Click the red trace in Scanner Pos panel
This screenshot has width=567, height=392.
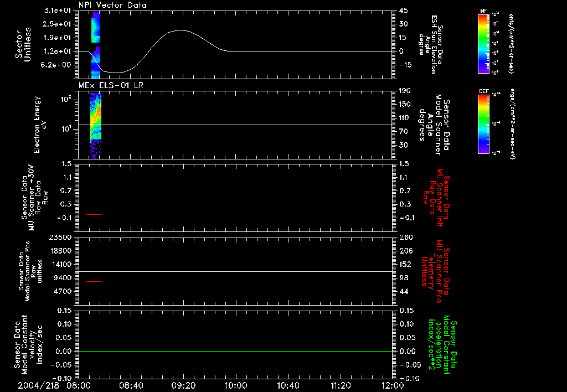pos(94,281)
